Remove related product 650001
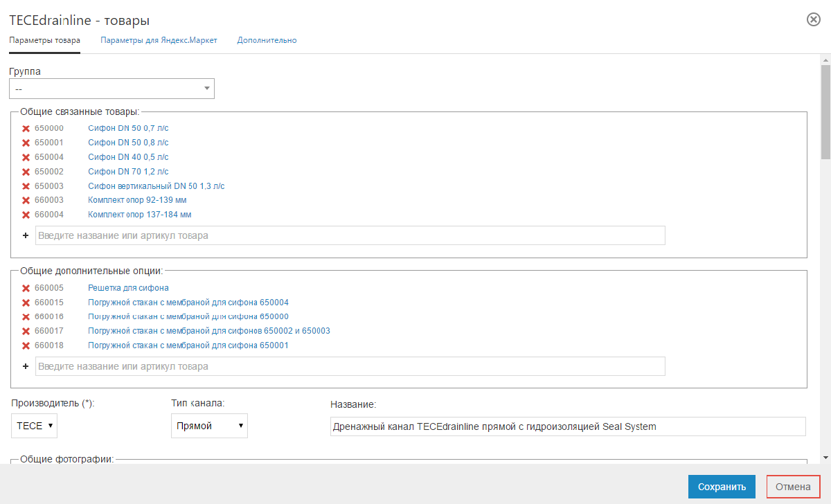 coord(26,143)
